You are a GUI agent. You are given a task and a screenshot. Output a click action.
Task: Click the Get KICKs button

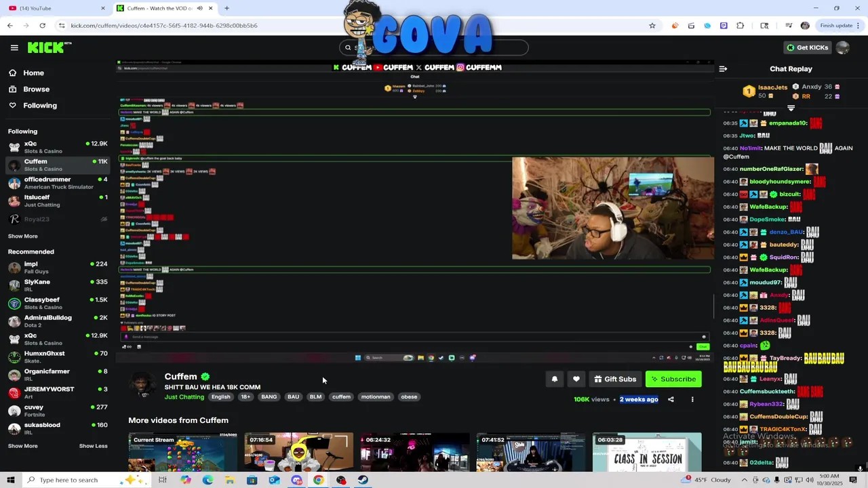tap(807, 47)
